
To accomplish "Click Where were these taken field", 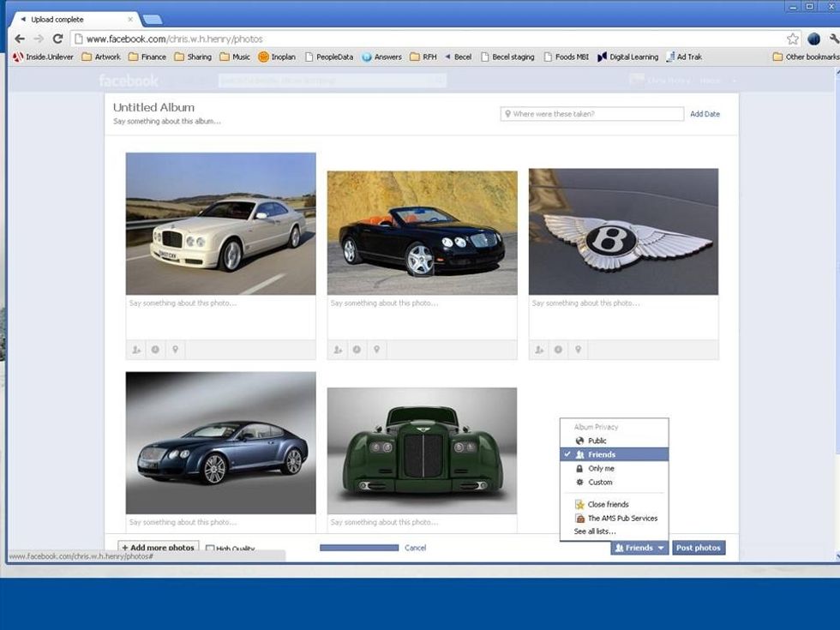I will (592, 113).
